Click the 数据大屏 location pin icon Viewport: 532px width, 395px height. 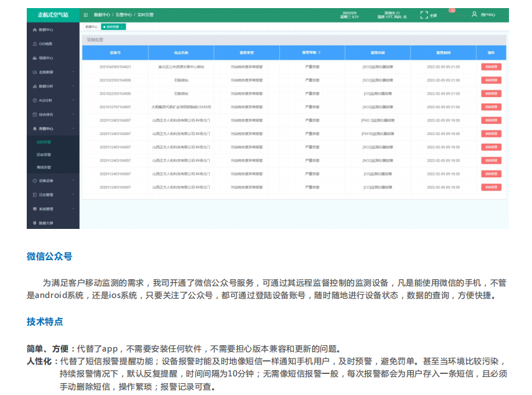(35, 223)
